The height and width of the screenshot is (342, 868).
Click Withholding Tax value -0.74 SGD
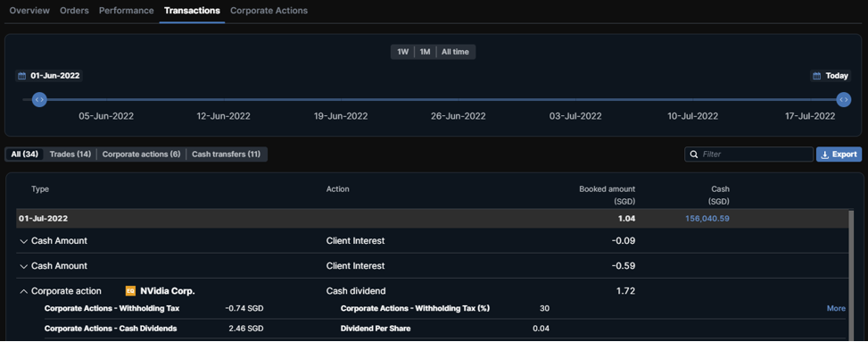pyautogui.click(x=244, y=308)
